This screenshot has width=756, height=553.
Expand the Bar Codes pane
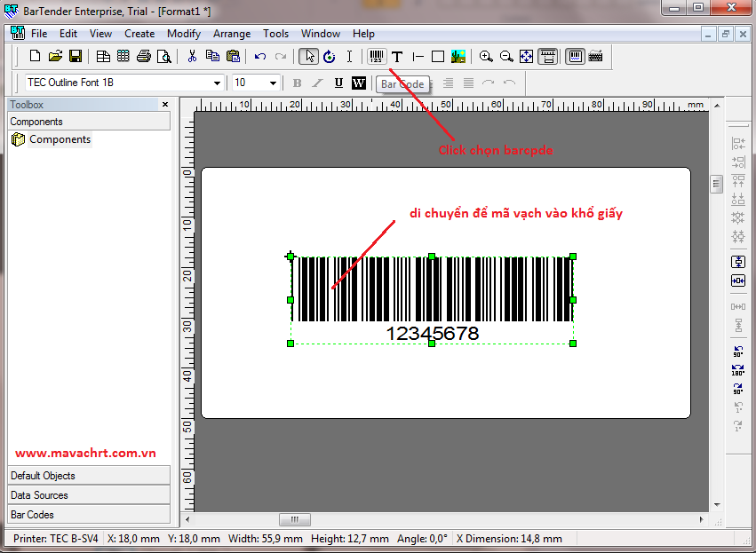click(89, 515)
